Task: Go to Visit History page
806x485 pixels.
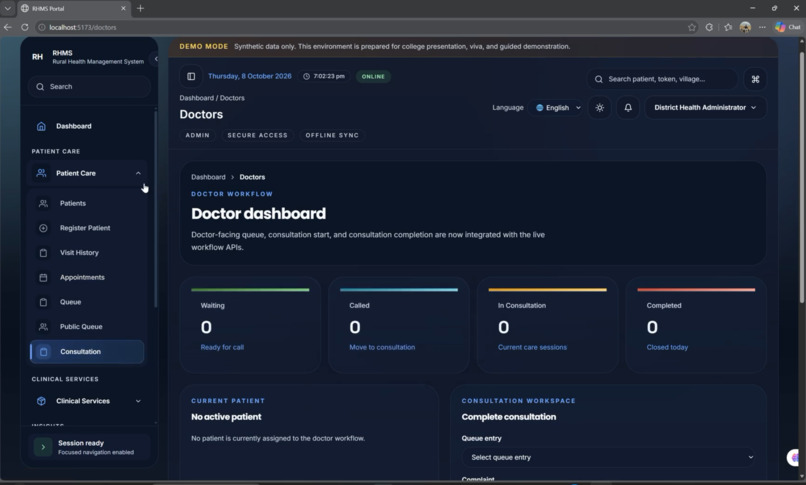Action: [x=87, y=253]
